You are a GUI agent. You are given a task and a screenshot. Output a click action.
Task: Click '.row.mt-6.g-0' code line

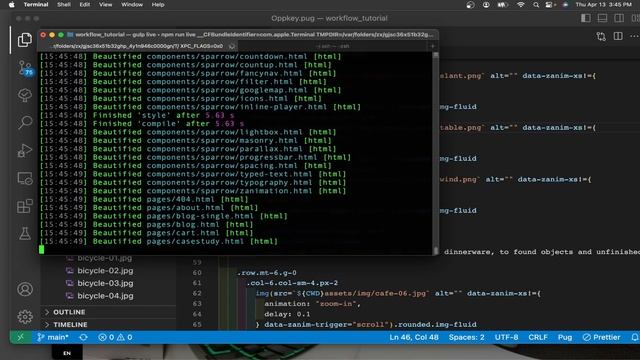267,273
